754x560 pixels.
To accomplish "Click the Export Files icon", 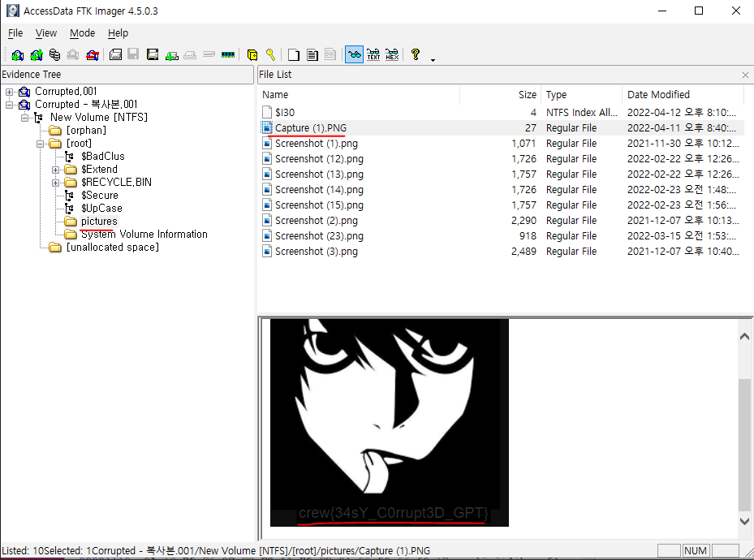I will pyautogui.click(x=293, y=55).
